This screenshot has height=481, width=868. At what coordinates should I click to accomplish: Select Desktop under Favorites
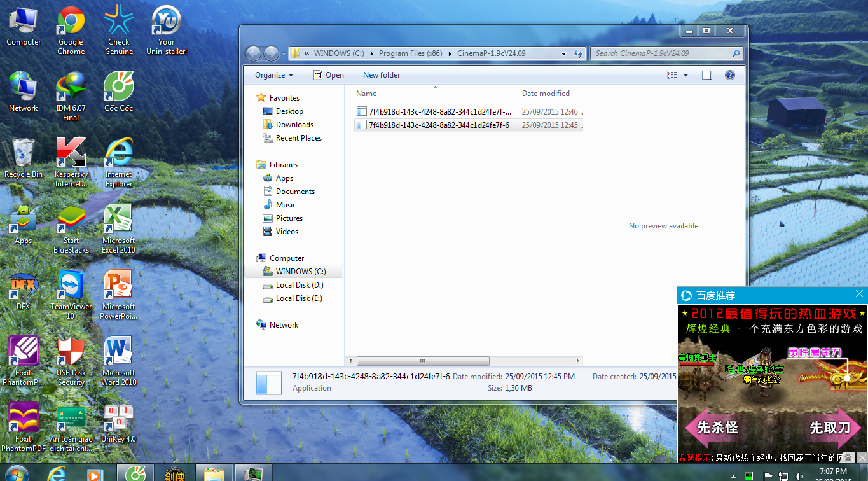(289, 111)
